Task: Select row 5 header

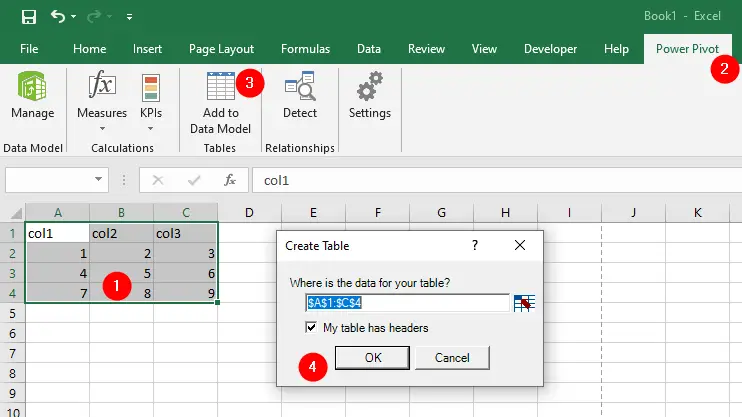Action: coord(12,313)
